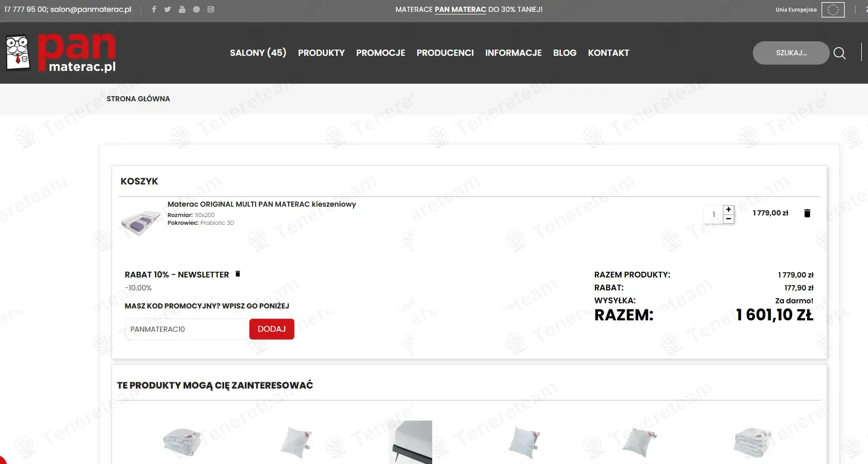Click the KOSZYK heading
The width and height of the screenshot is (868, 464).
click(x=139, y=181)
